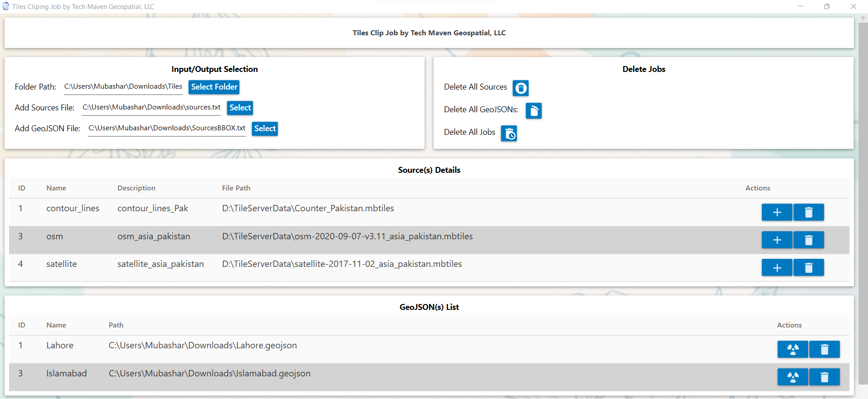Click the Delete All Jobs icon

[x=509, y=133]
